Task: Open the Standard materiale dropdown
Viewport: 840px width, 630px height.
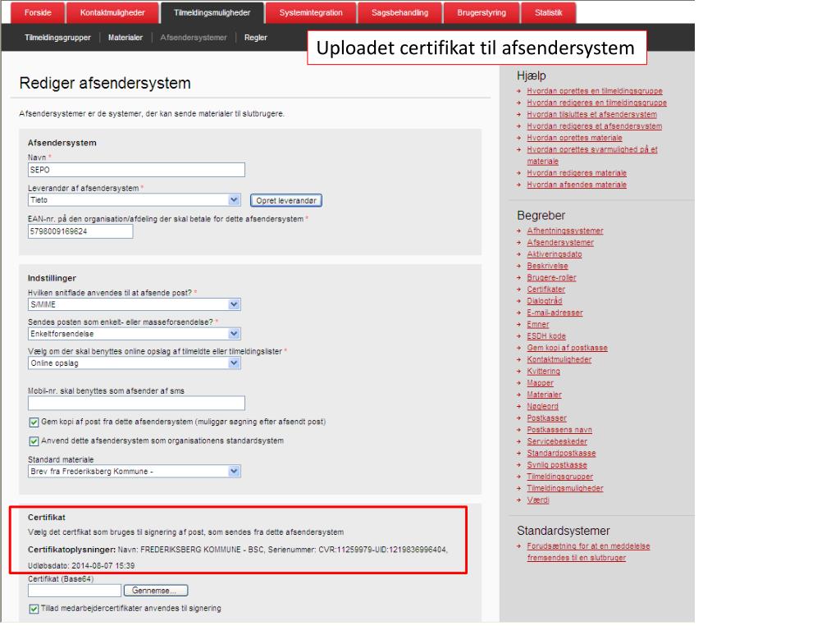Action: pyautogui.click(x=135, y=472)
